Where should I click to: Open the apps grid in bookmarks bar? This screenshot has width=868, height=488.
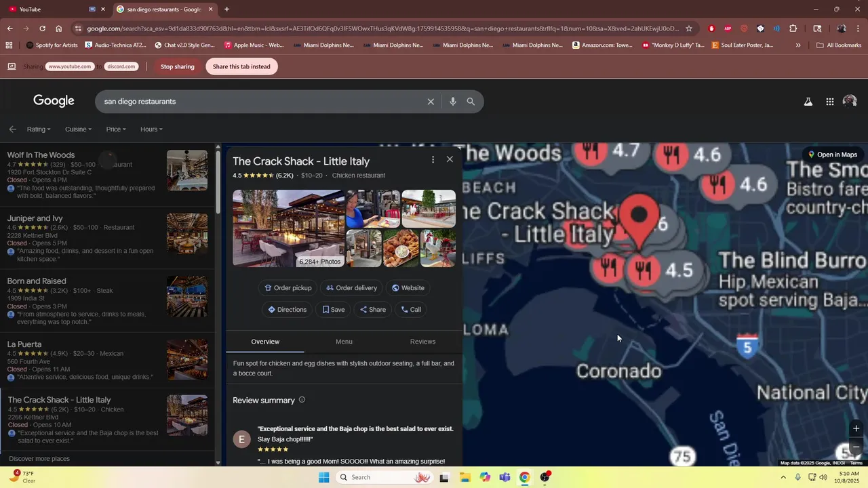[9, 45]
